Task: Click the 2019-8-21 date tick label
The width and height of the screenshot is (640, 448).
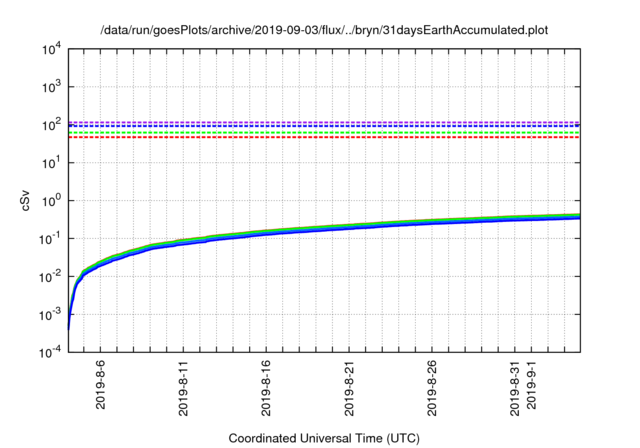Action: coord(349,388)
